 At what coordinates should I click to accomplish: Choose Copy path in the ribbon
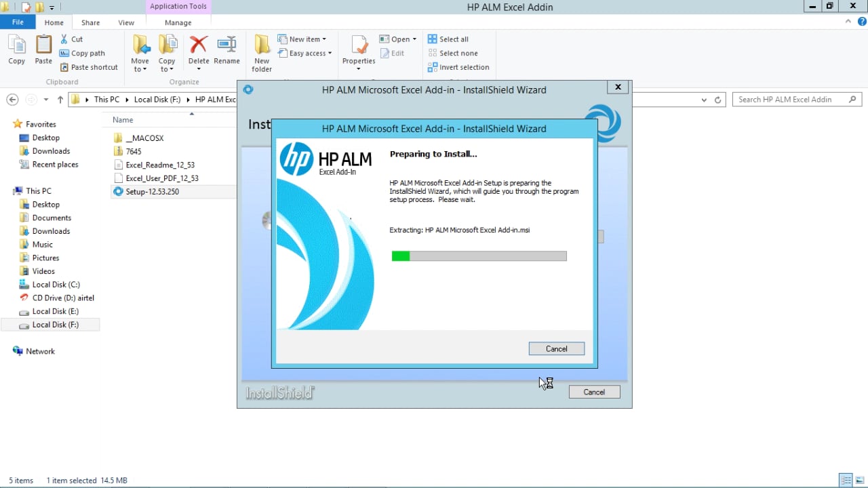coord(82,54)
